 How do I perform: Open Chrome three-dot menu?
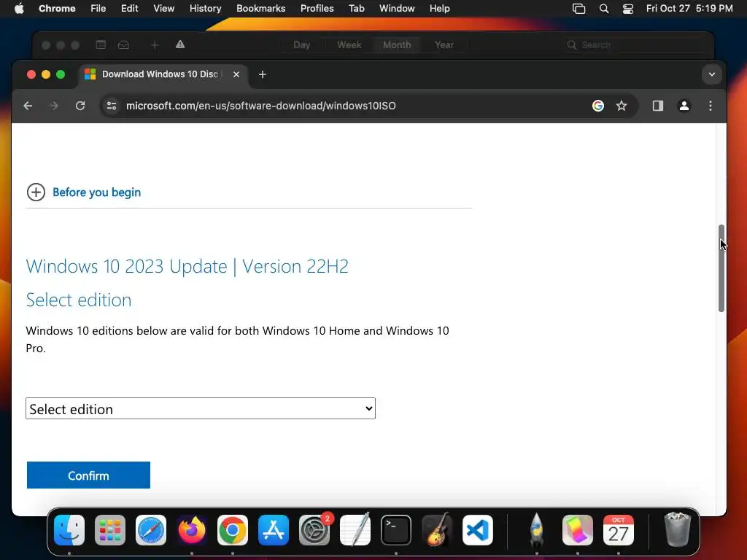711,106
